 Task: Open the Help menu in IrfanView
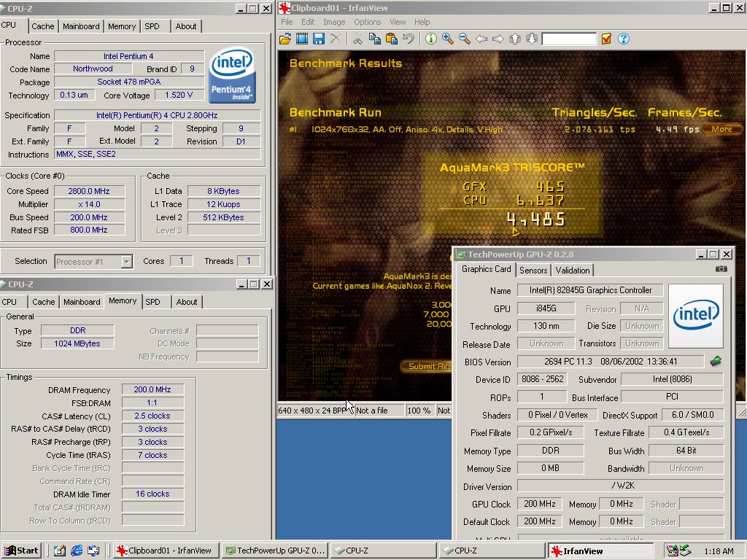click(x=422, y=22)
